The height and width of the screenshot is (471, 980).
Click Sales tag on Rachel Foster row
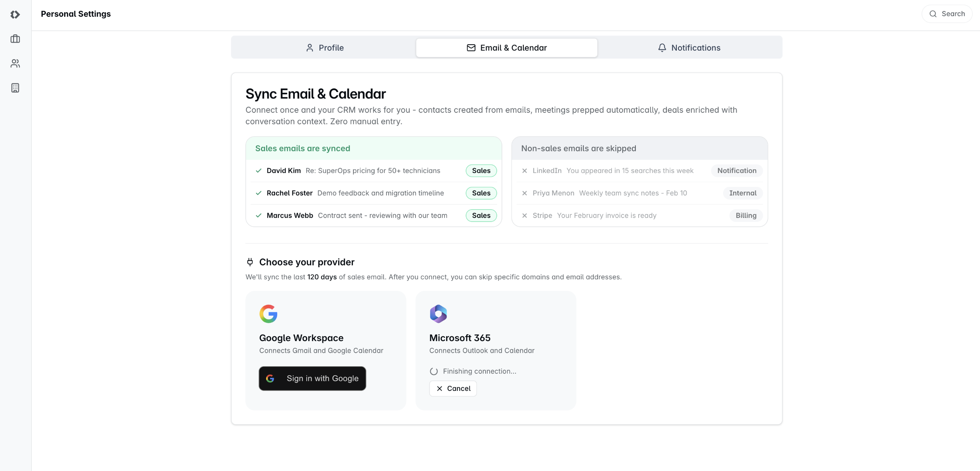[x=481, y=193]
